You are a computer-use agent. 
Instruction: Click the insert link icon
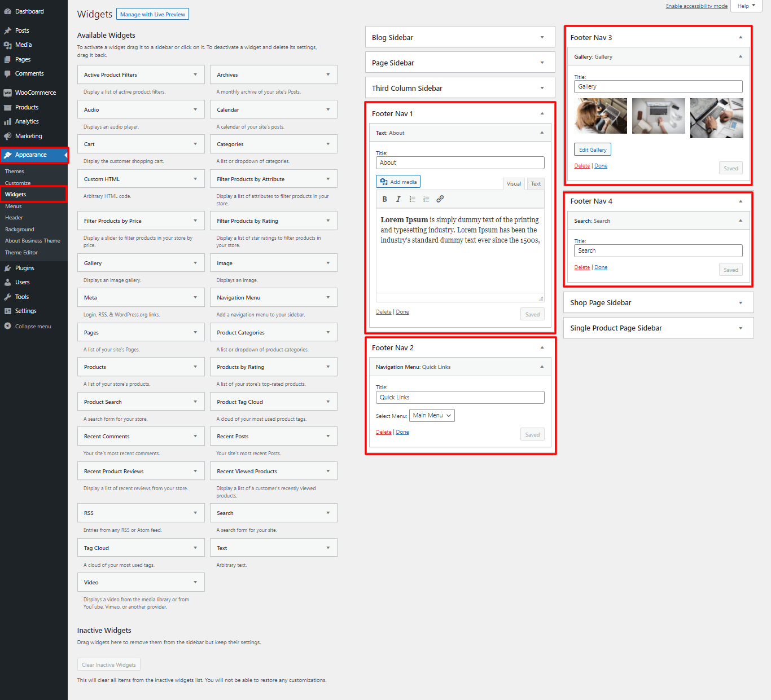440,199
